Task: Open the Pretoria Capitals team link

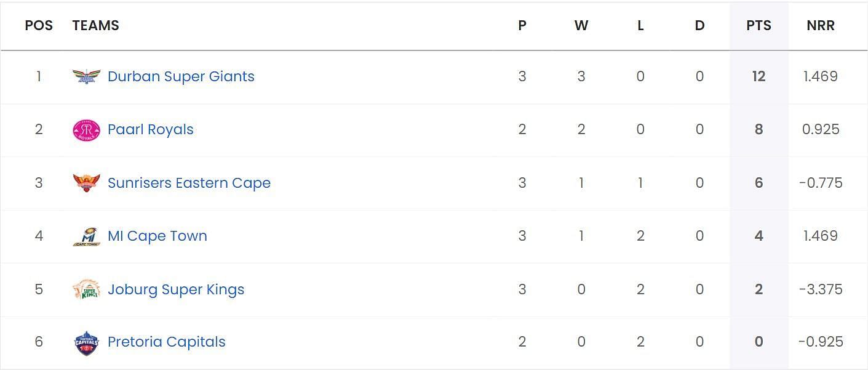Action: (167, 342)
